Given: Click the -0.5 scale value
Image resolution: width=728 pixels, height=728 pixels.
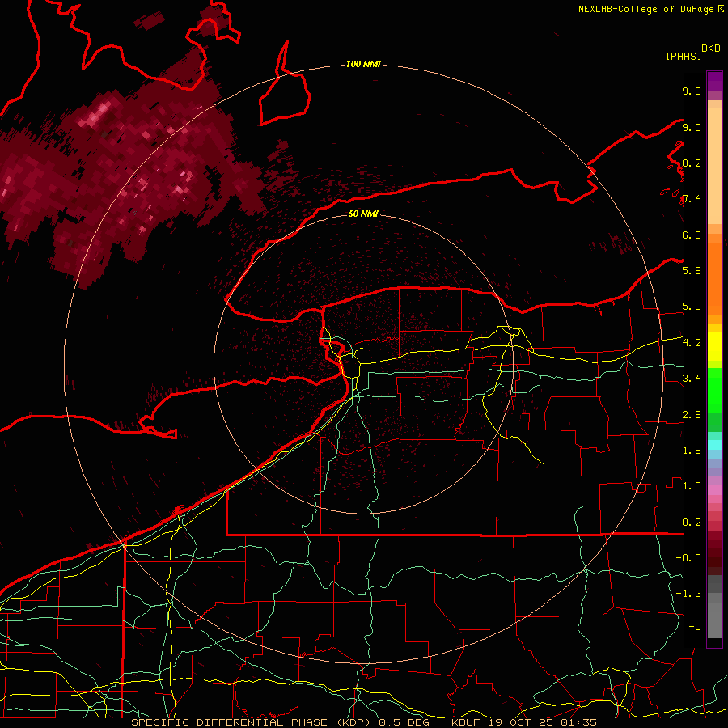Looking at the screenshot, I should (x=688, y=557).
